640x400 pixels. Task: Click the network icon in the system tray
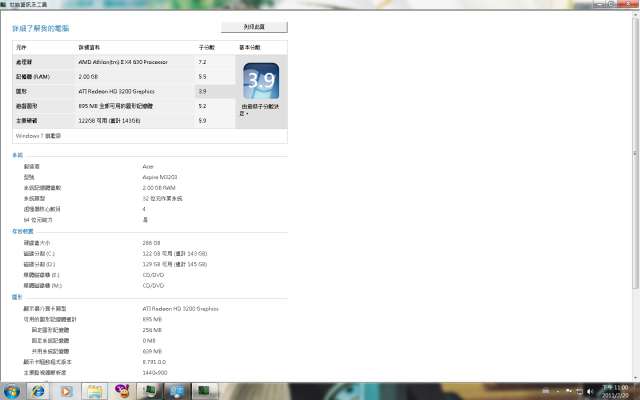coord(579,391)
